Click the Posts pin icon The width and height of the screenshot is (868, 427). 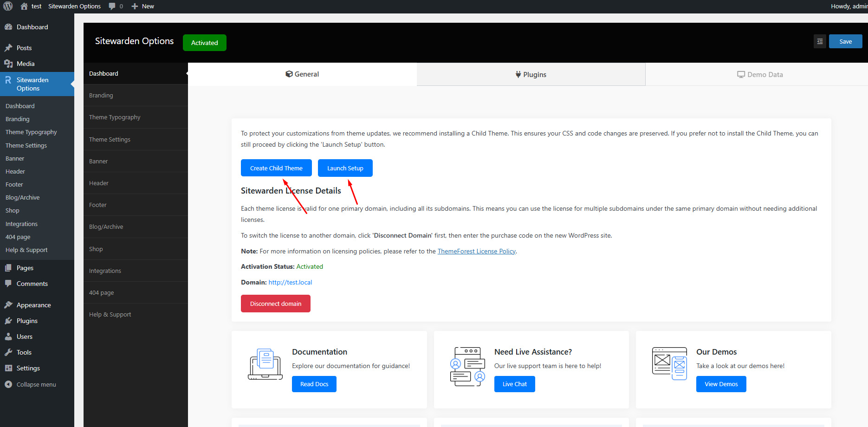coord(8,48)
